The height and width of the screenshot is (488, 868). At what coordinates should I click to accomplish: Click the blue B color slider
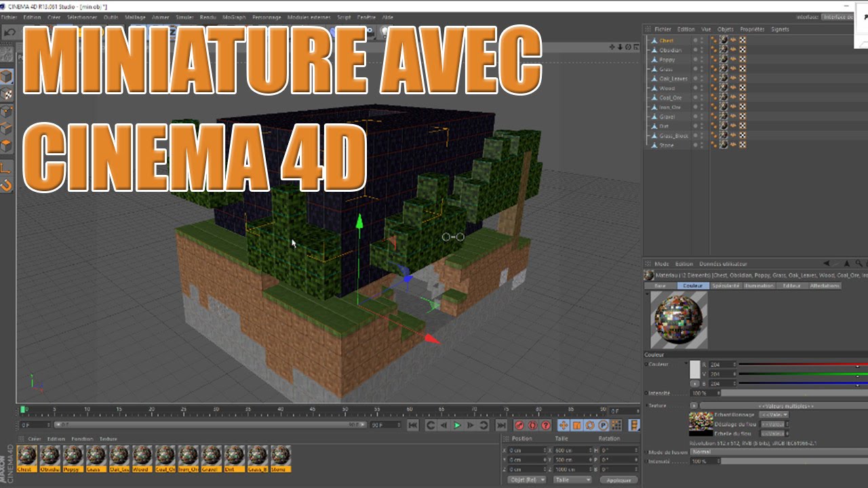click(x=803, y=384)
